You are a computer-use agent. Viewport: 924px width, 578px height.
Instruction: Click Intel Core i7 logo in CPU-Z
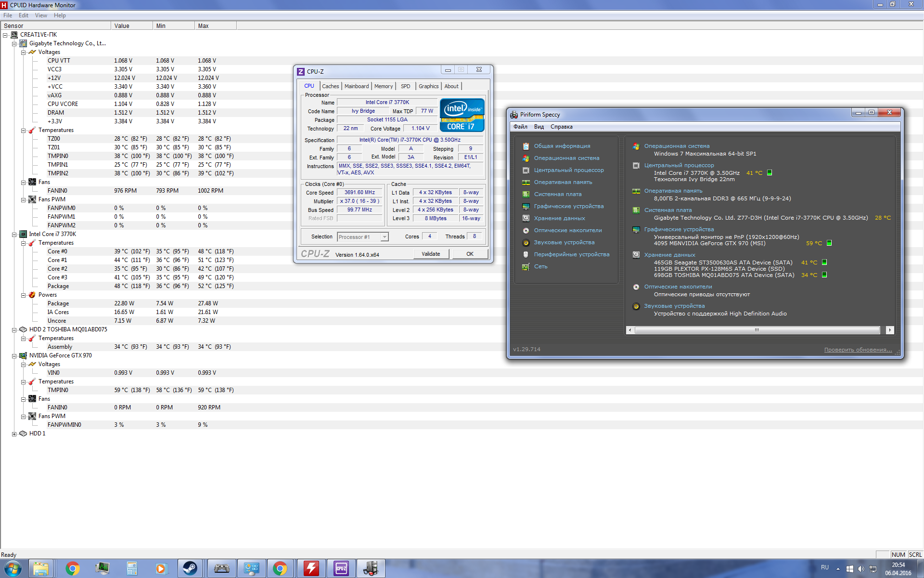pyautogui.click(x=462, y=115)
